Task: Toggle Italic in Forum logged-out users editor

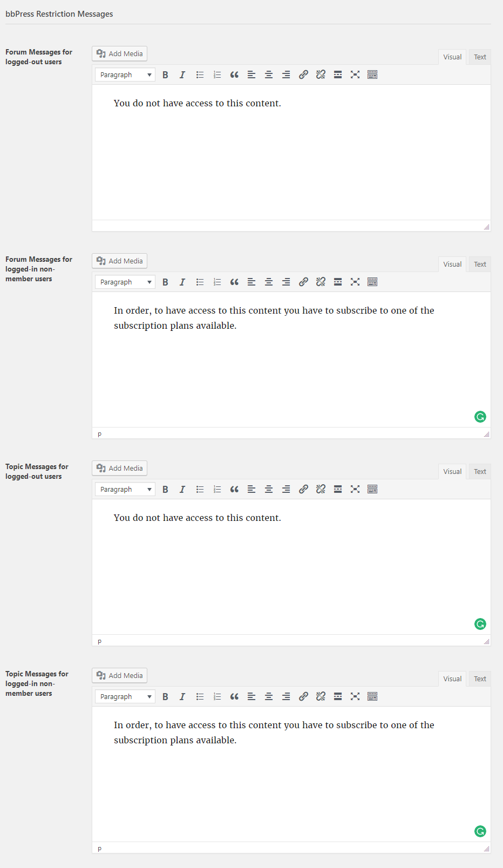Action: tap(182, 75)
